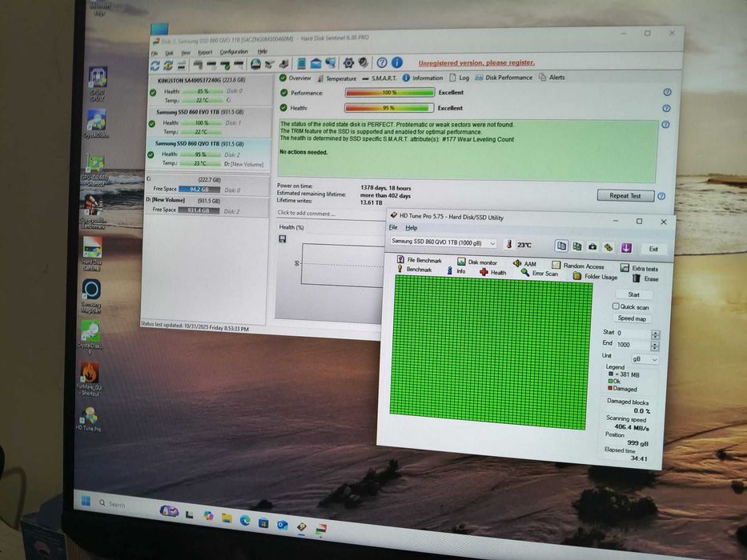
Task: Open the File menu in HD Tune Pro
Action: click(x=393, y=228)
